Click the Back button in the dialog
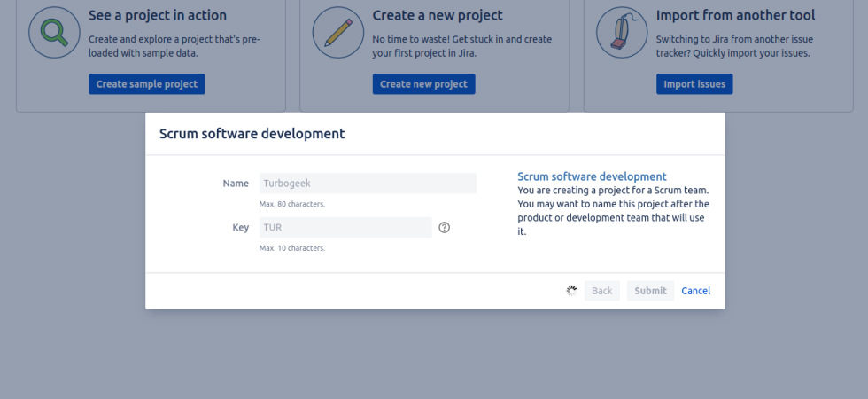Image resolution: width=868 pixels, height=399 pixels. [601, 291]
